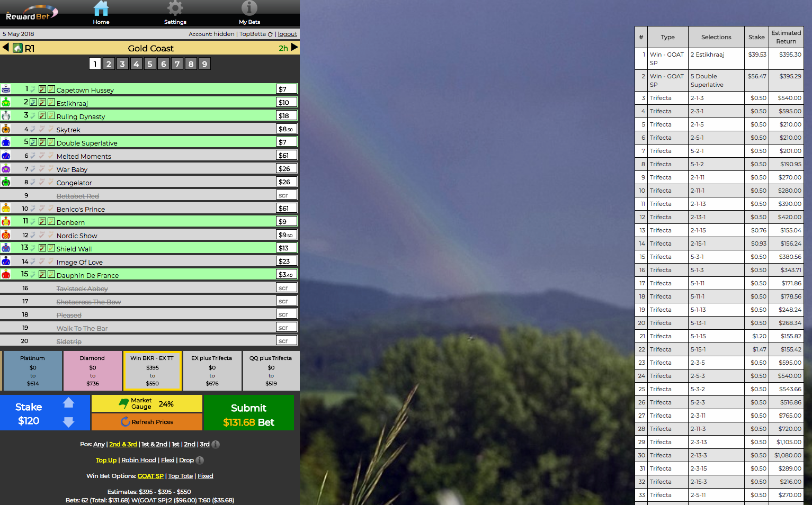Screen dimensions: 812x505
Task: Open the Home page icon
Action: [101, 8]
